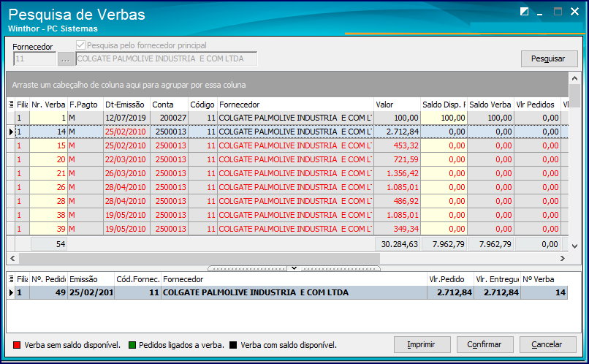Select row with Nr. Verba 28
Screen dimensions: 589x364
tap(287, 201)
